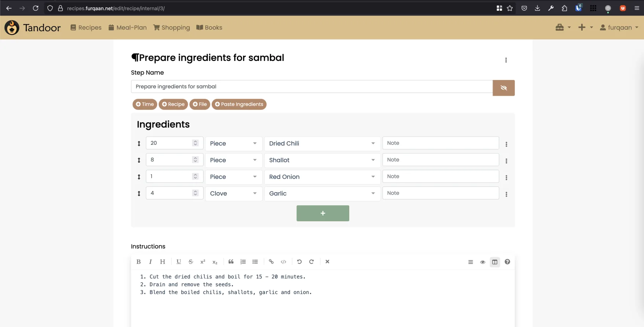Open the furqaan user account dropdown
The image size is (644, 327).
[x=619, y=28]
